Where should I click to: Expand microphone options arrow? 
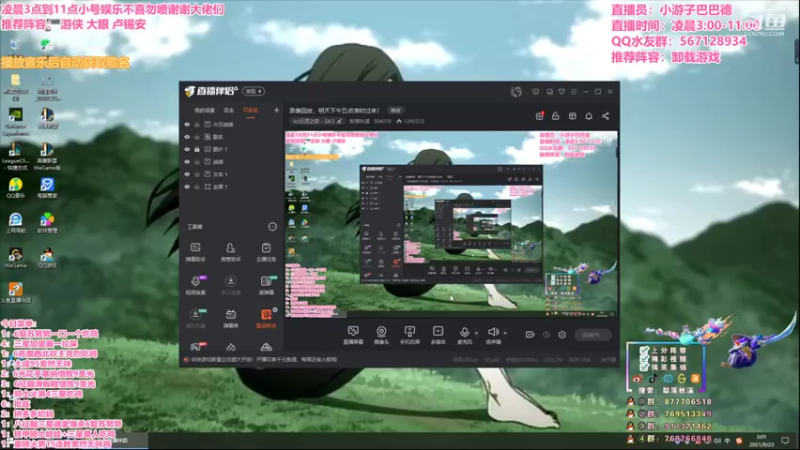pyautogui.click(x=476, y=333)
